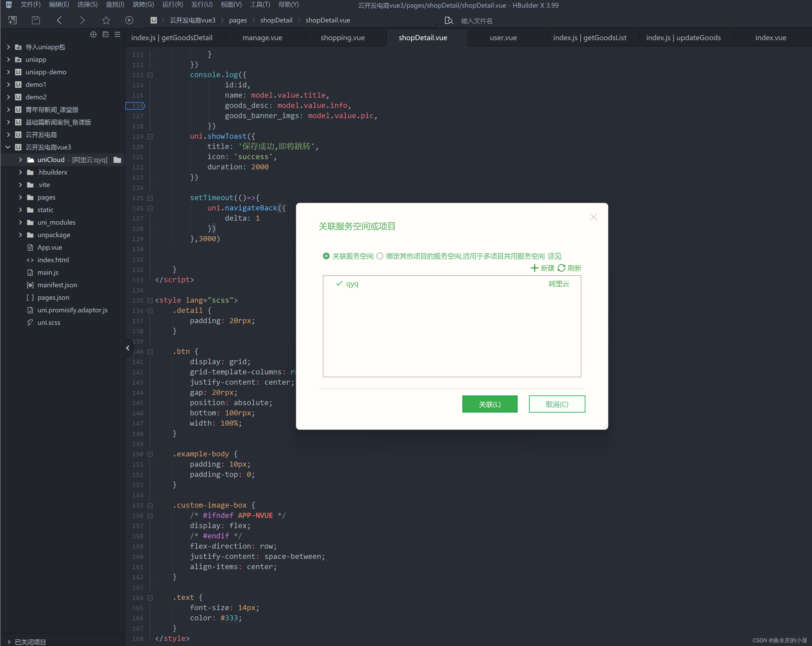Image resolution: width=812 pixels, height=646 pixels.
Task: Go back with the left arrow icon
Action: 59,20
